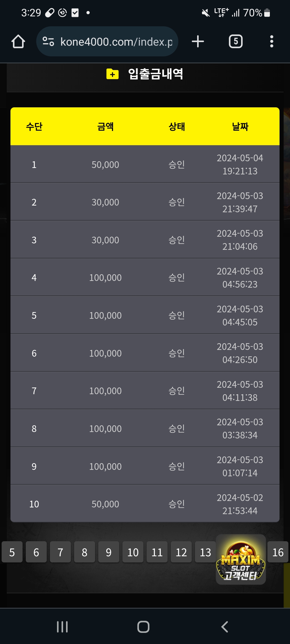290x644 pixels.
Task: Tap the kone4000.com address bar
Action: [116, 42]
